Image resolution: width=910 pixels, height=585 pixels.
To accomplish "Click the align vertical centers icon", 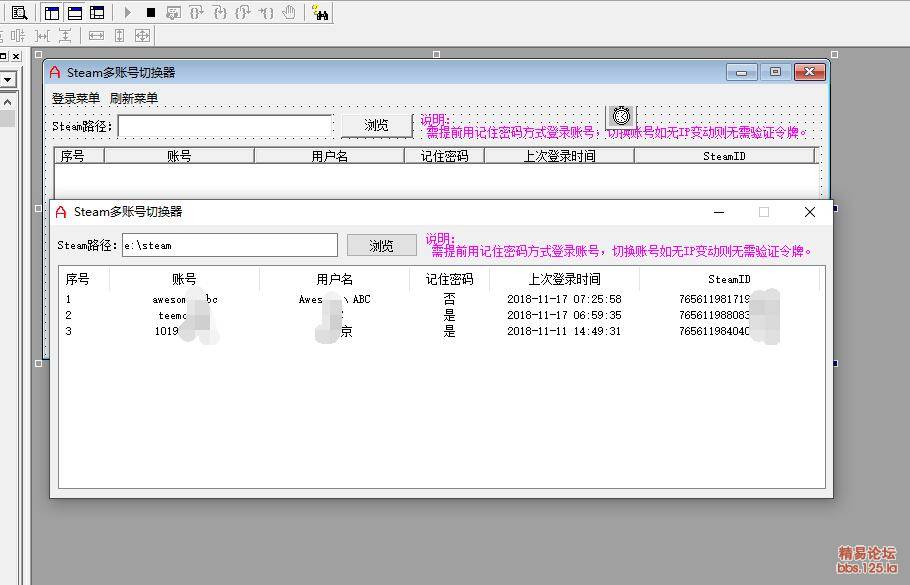I will (18, 36).
